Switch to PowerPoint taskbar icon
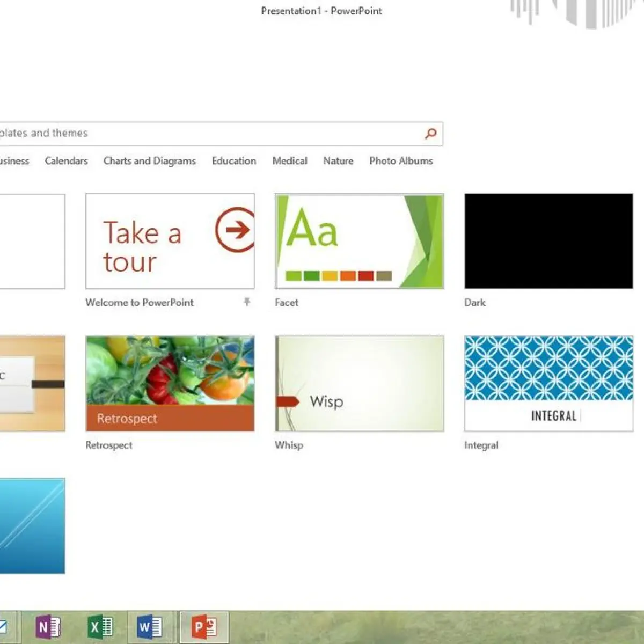This screenshot has width=644, height=644. [x=204, y=627]
